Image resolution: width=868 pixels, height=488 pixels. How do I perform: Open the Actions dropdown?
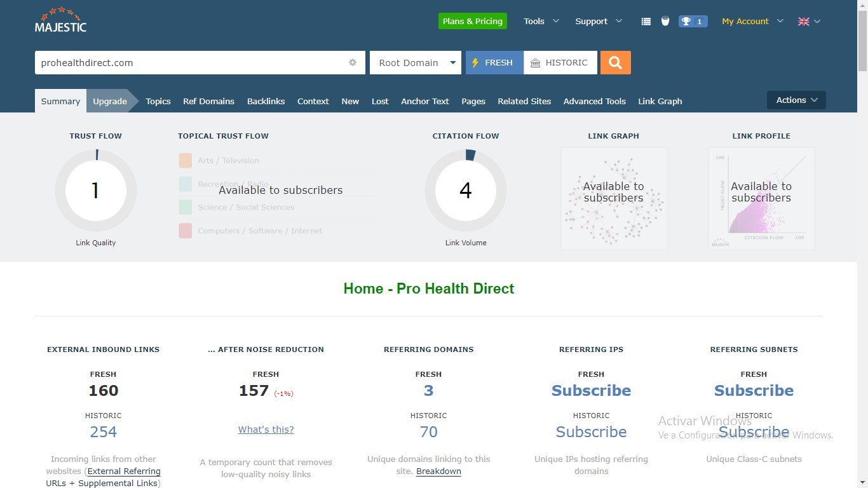[796, 100]
